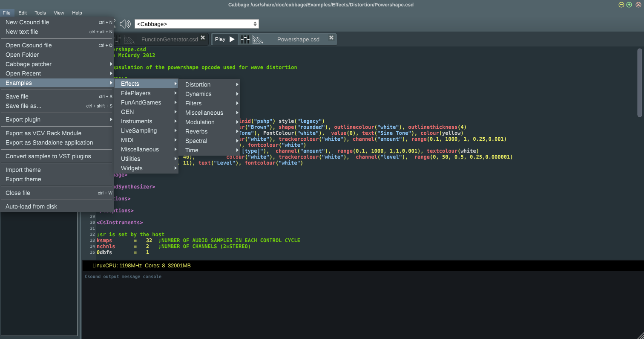Image resolution: width=644 pixels, height=339 pixels.
Task: Open the mixer sliders icon on Powershape tab
Action: [x=245, y=39]
